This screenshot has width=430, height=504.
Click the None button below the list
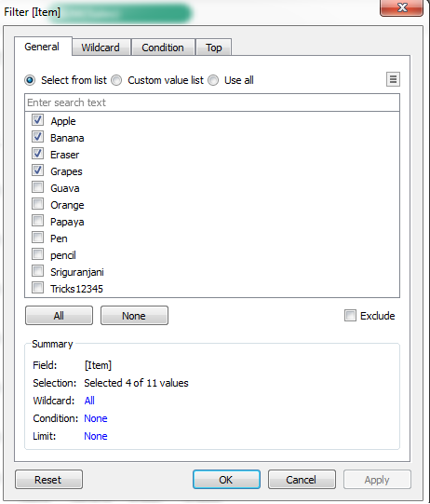(x=134, y=316)
